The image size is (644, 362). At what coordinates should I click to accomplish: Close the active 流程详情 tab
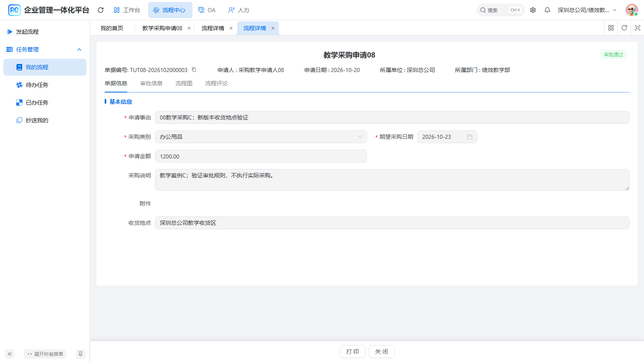tap(273, 28)
